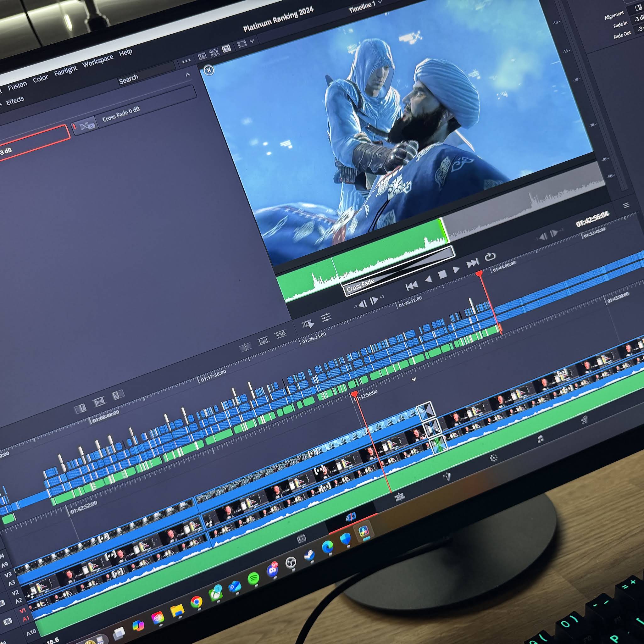Image resolution: width=644 pixels, height=644 pixels.
Task: Switch viewer to source tape mode
Action: click(214, 52)
